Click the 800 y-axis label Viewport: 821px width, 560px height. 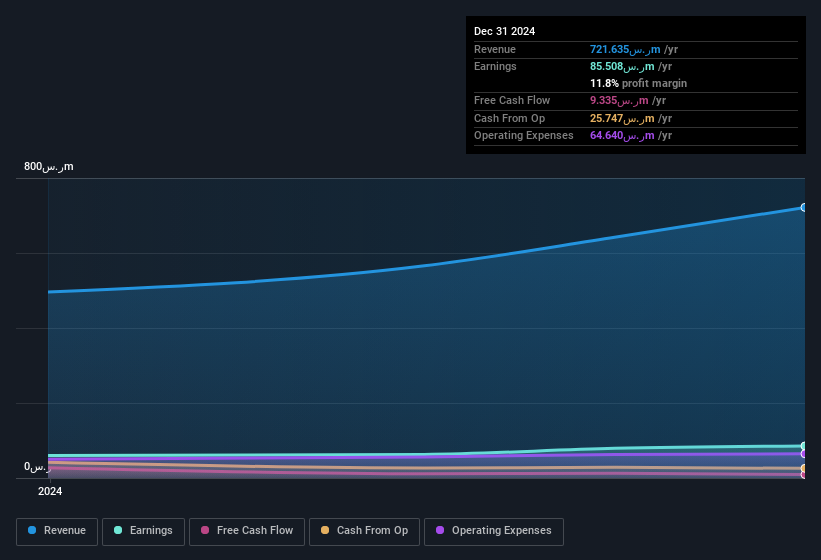point(49,166)
